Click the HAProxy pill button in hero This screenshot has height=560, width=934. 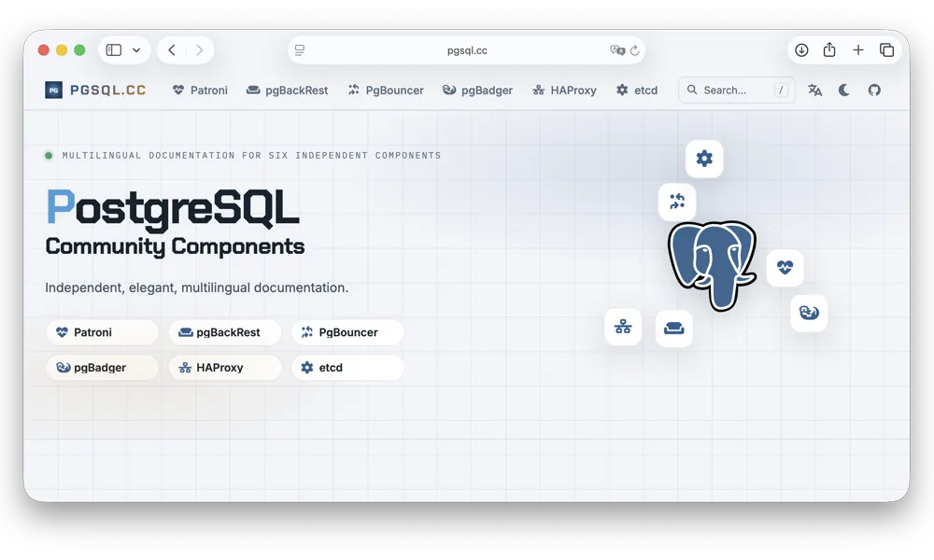pyautogui.click(x=225, y=367)
